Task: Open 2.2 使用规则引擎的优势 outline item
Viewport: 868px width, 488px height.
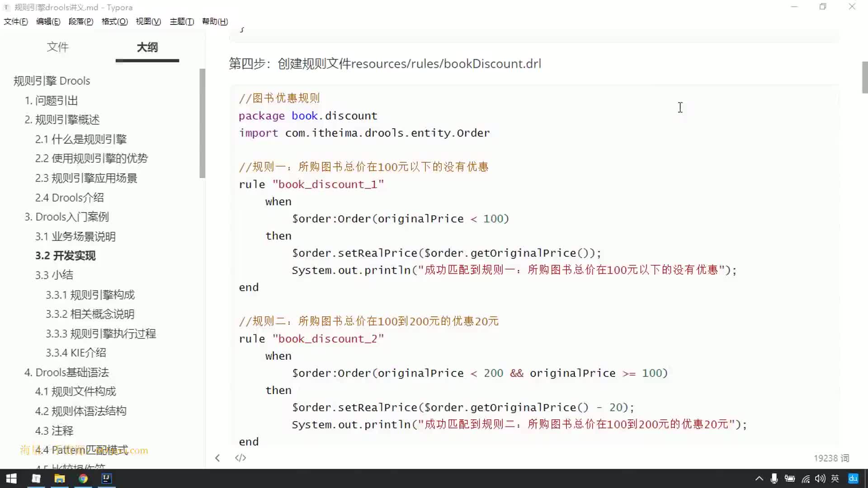Action: [x=91, y=159]
